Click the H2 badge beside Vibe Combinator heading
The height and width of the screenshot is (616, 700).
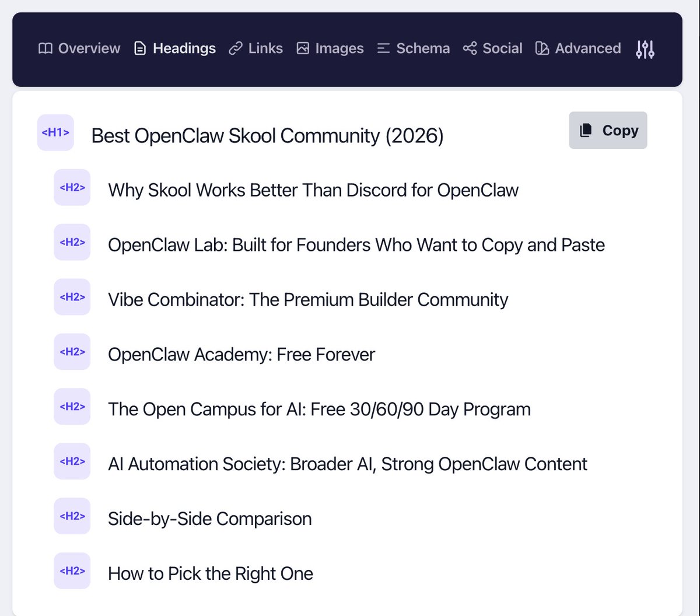(72, 297)
